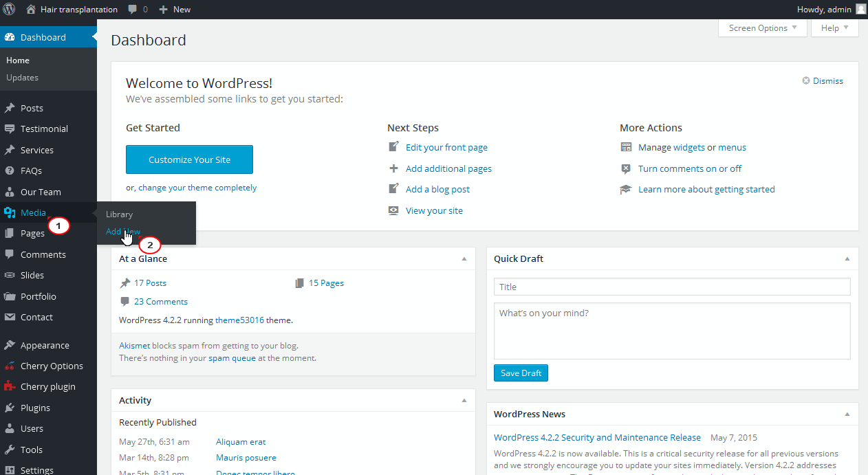This screenshot has height=475, width=868.
Task: Select Add New from the Media submenu
Action: click(122, 231)
